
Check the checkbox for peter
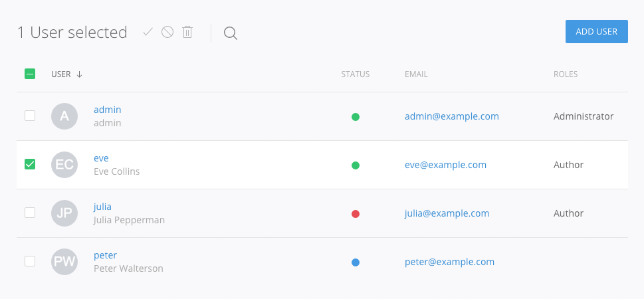30,261
